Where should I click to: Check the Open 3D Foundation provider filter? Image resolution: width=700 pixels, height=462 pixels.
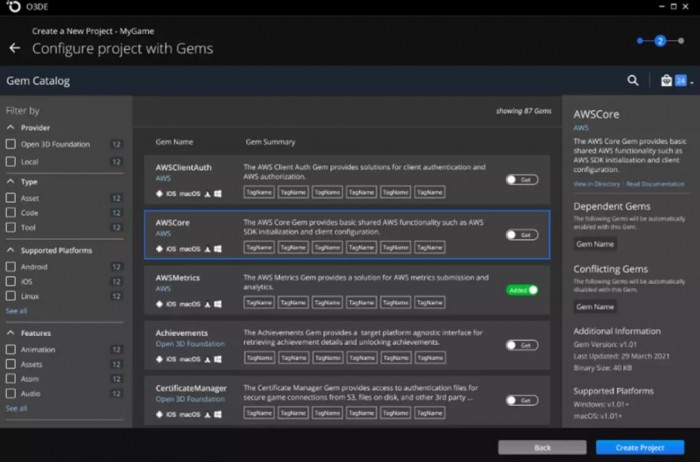pos(11,144)
